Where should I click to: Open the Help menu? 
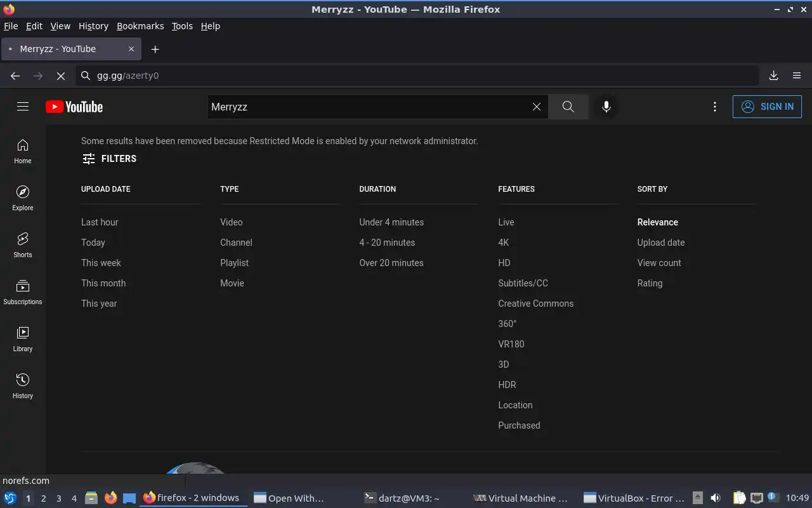211,26
